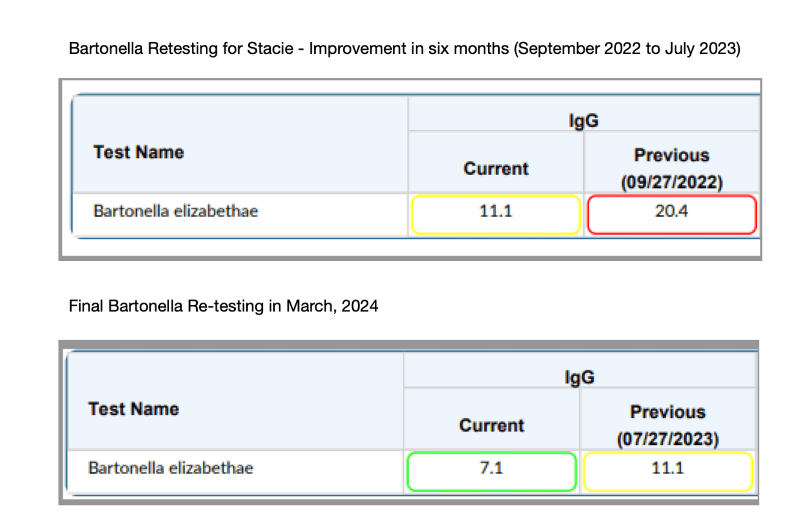812x528 pixels.
Task: Click the "(September 2022 to July 2023)" date range
Action: (627, 49)
